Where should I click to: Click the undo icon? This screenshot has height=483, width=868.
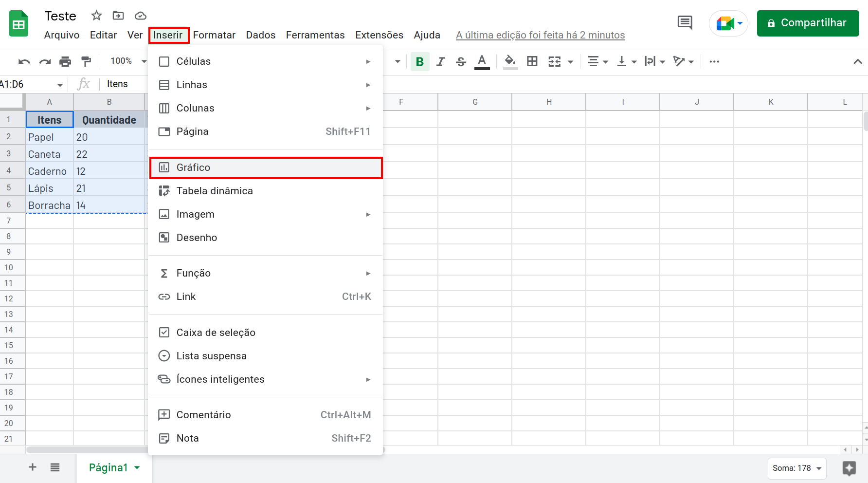pyautogui.click(x=23, y=61)
